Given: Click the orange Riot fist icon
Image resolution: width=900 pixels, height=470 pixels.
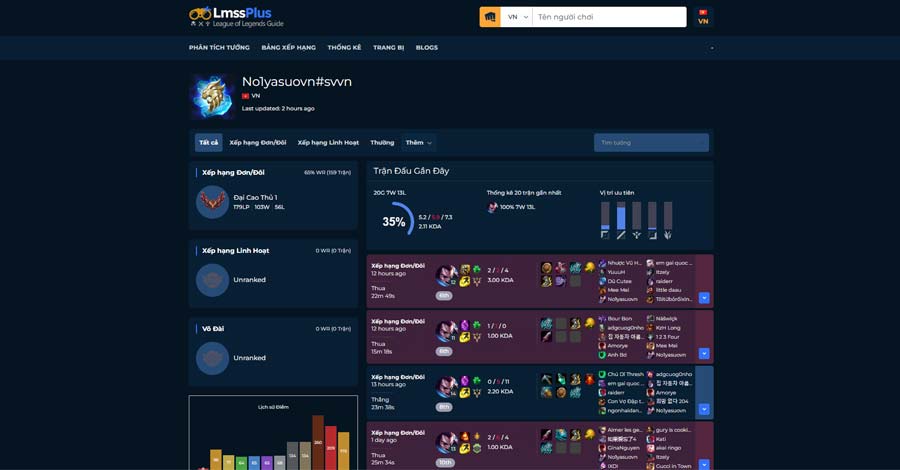Looking at the screenshot, I should [x=490, y=17].
